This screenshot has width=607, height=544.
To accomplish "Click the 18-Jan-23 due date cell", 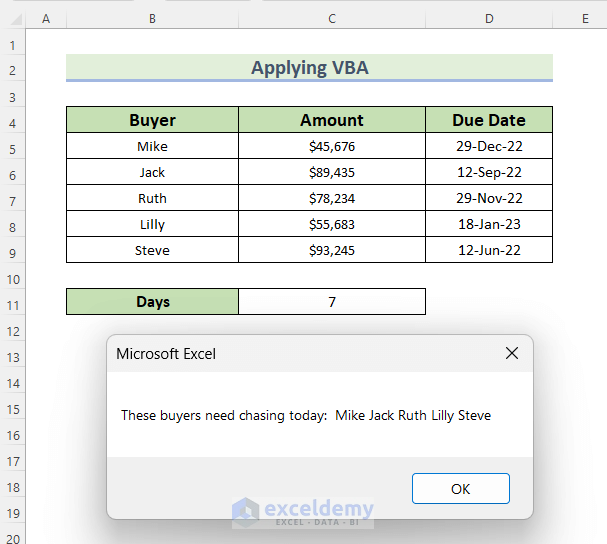I will click(x=489, y=225).
